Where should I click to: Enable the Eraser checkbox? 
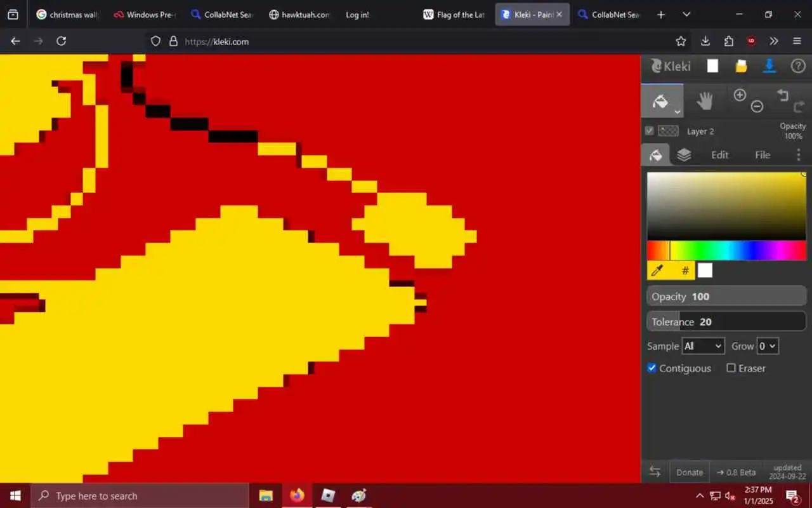click(731, 368)
